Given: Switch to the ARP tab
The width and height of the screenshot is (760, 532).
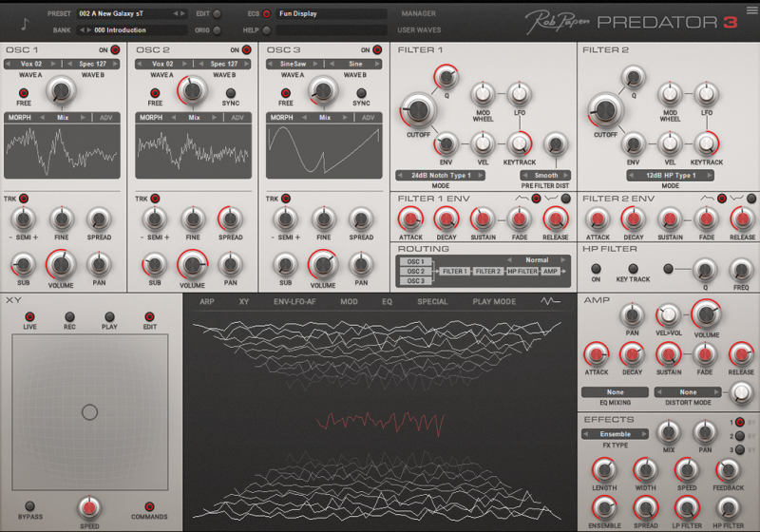Looking at the screenshot, I should [207, 301].
